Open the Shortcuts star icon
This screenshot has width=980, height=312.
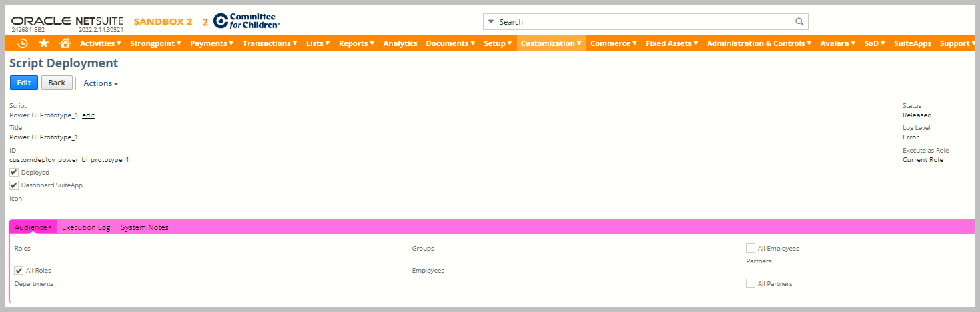click(x=44, y=43)
